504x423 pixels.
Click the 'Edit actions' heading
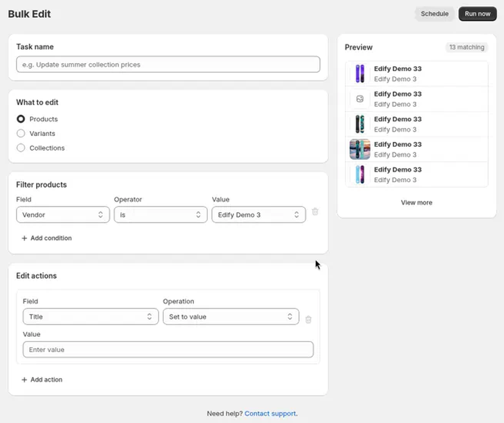tap(36, 276)
